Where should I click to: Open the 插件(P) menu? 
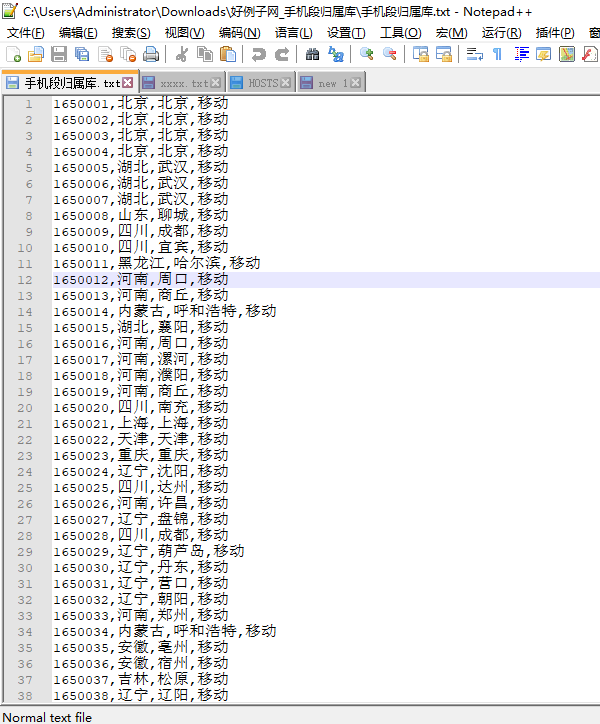(555, 33)
